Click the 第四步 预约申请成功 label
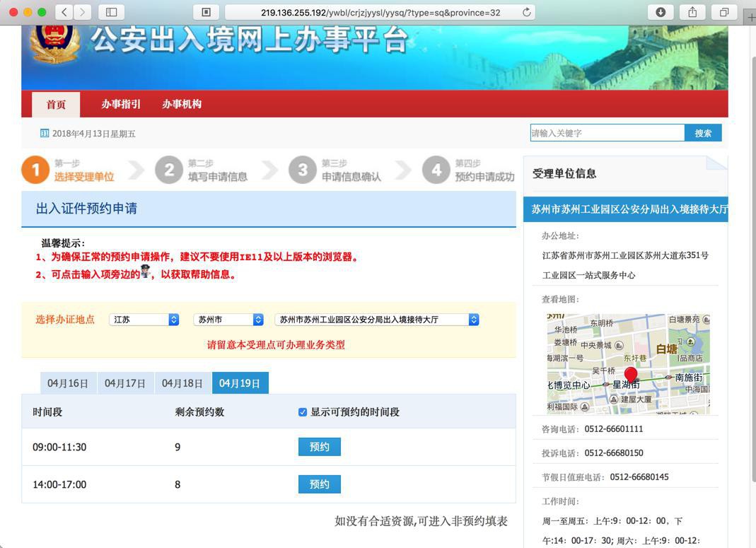Viewport: 756px width, 548px height. [484, 170]
